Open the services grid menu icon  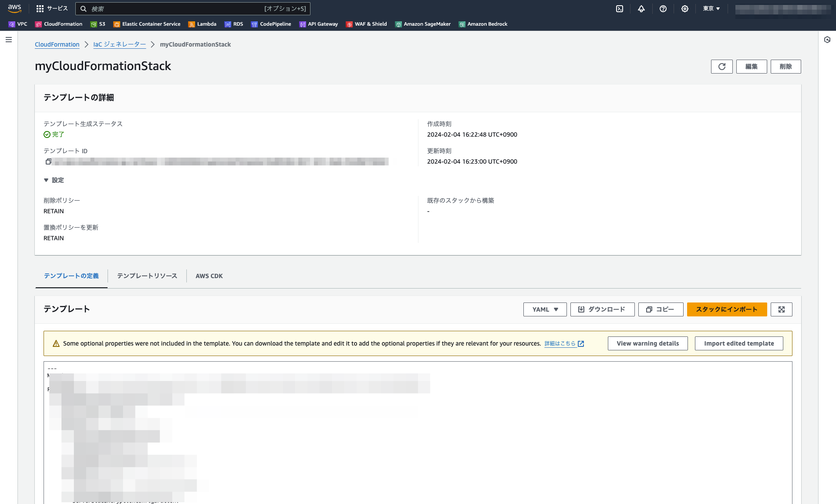point(40,9)
